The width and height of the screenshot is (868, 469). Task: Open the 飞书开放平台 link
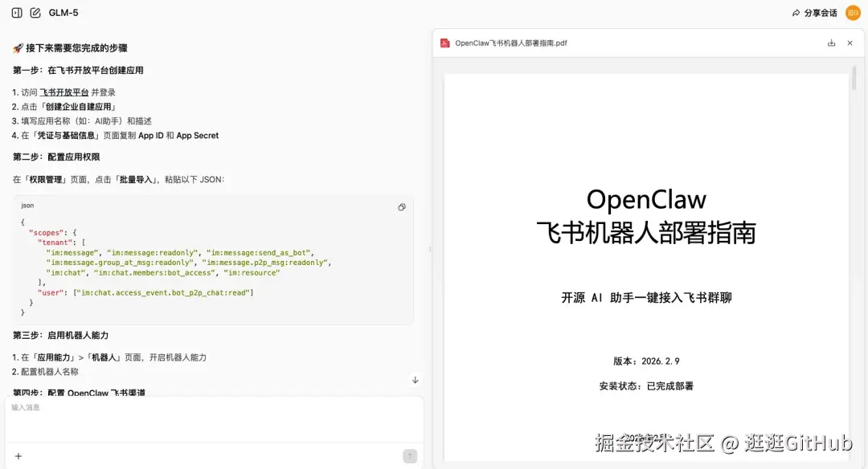[64, 92]
